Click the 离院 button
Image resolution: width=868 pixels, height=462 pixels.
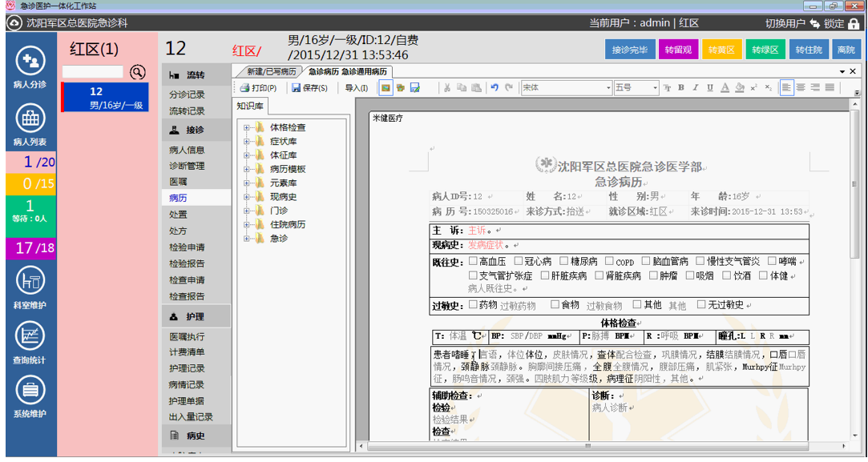click(846, 50)
